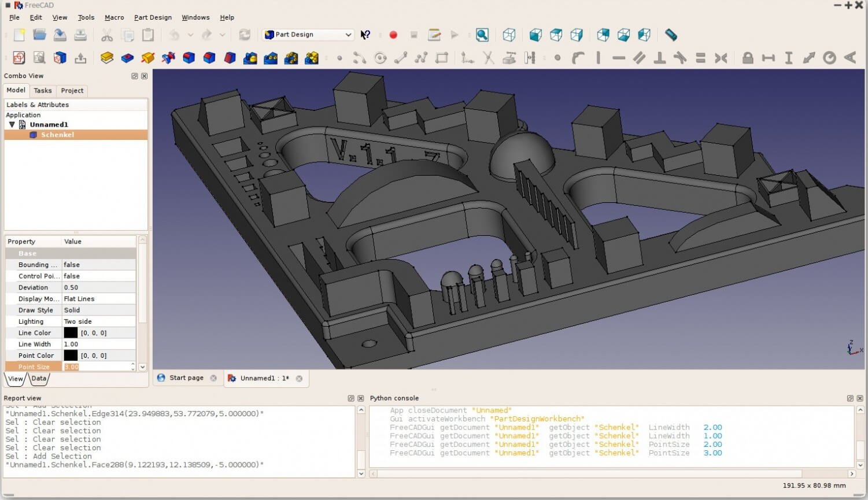Click the Line Color black swatch
The image size is (868, 500).
click(x=71, y=333)
